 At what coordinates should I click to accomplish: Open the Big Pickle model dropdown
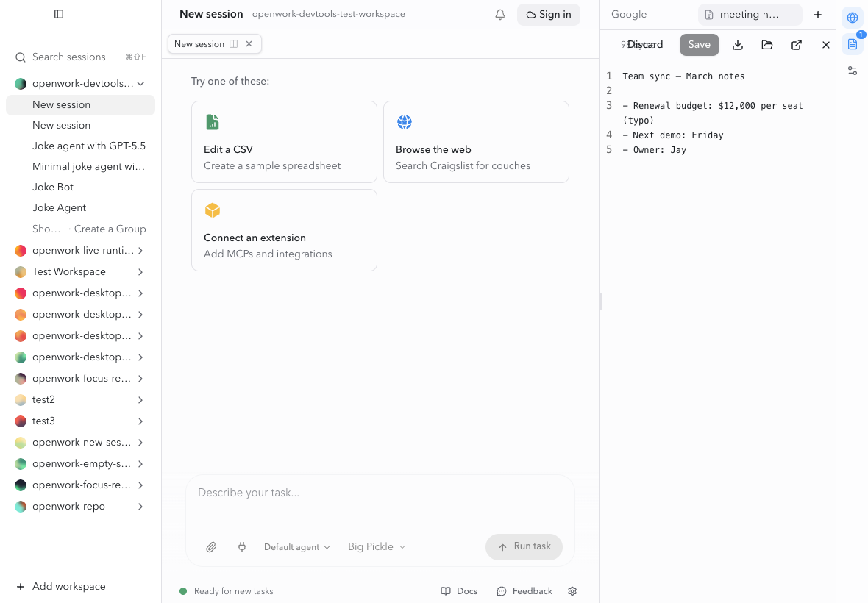coord(377,546)
